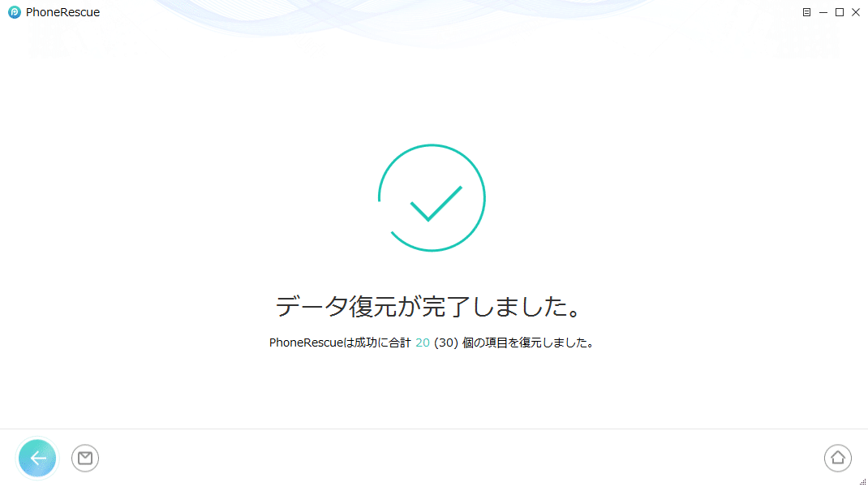Open the title bar settings menu icon

(806, 12)
